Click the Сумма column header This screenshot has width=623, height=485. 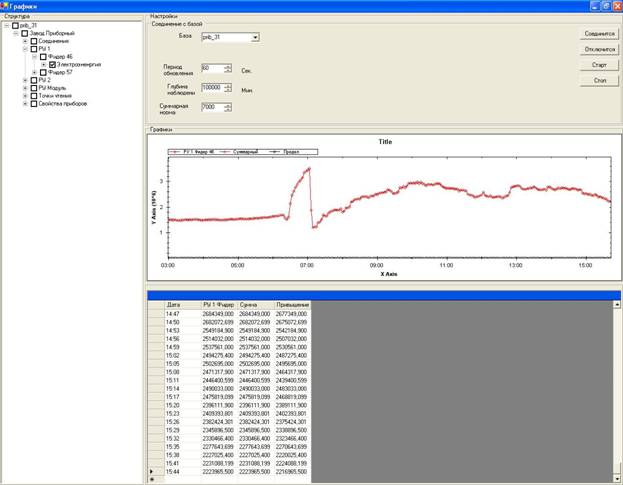(x=256, y=305)
